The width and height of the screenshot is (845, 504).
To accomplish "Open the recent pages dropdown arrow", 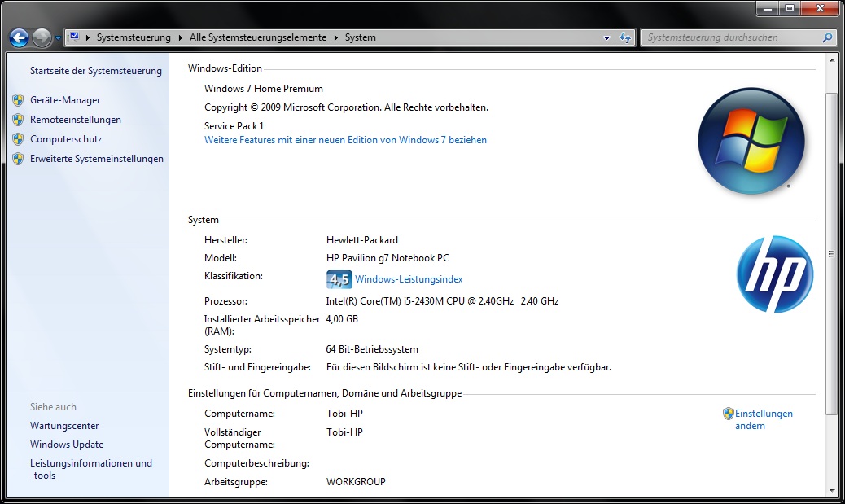I will [58, 38].
